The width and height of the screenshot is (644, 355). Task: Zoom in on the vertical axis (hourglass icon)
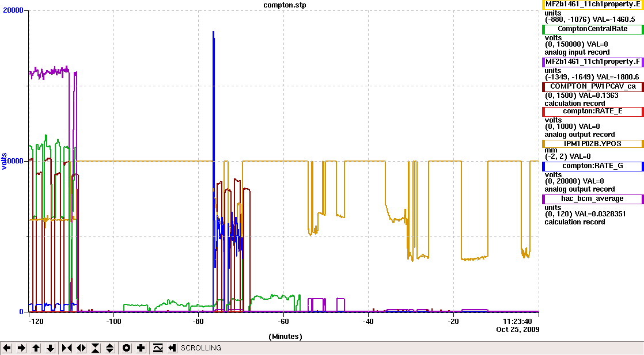click(95, 348)
